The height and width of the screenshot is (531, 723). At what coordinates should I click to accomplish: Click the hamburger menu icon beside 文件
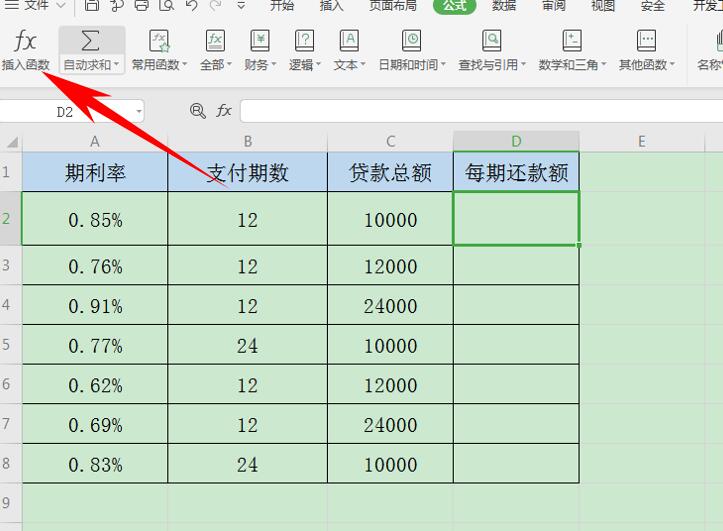[11, 5]
